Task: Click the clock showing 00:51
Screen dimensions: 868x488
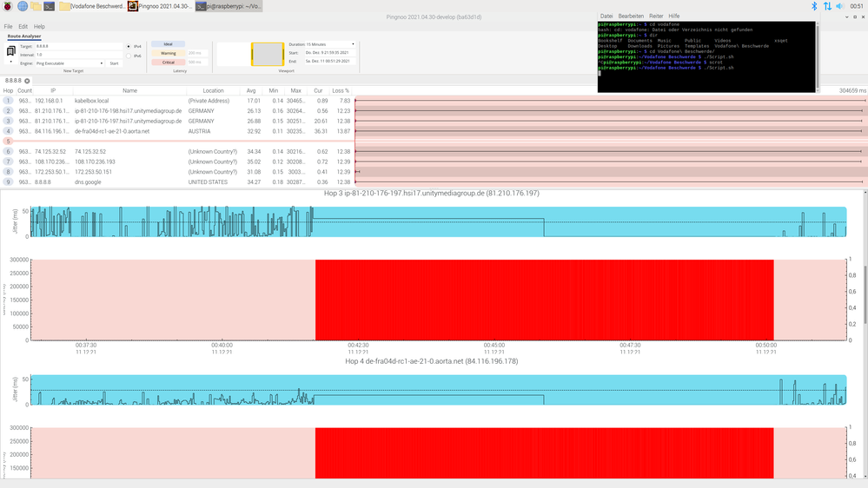Action: tap(857, 6)
